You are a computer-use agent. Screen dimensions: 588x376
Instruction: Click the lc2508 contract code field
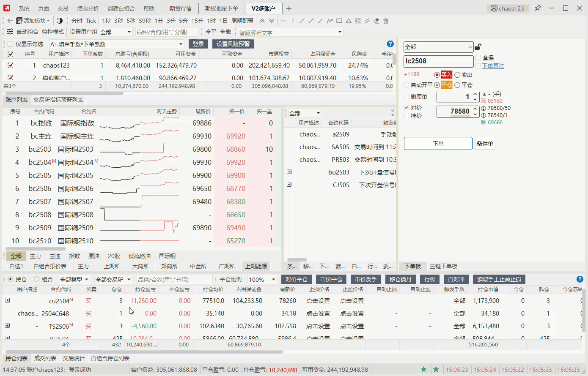(x=438, y=61)
